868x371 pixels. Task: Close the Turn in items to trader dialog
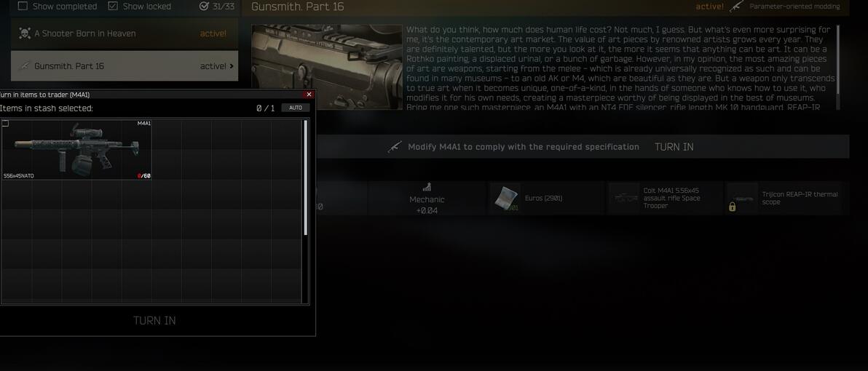(x=309, y=95)
